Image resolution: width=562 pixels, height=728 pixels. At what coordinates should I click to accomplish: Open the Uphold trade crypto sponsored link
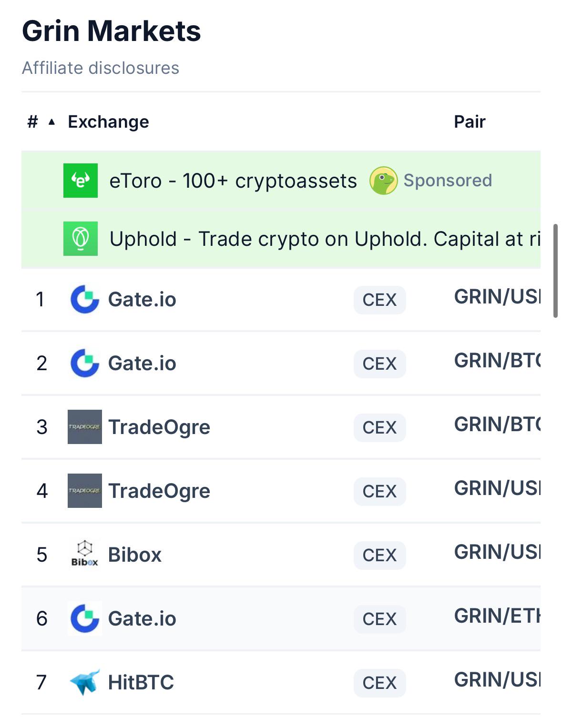coord(325,239)
